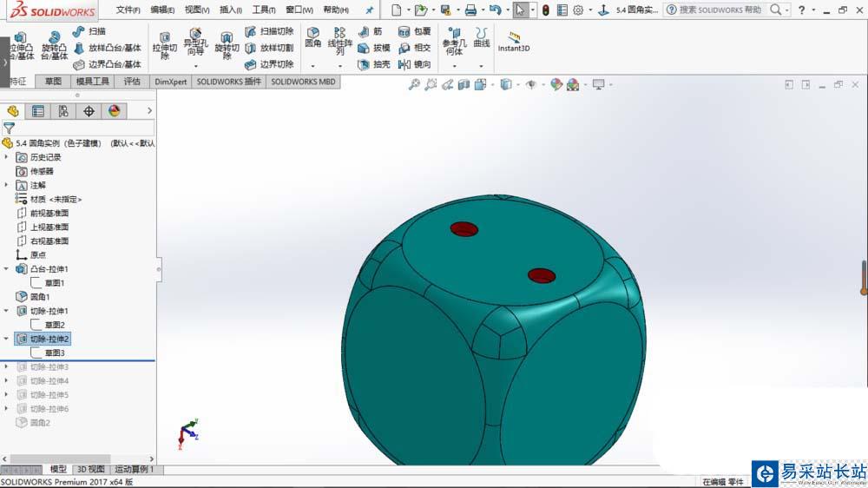This screenshot has height=488, width=868.
Task: Click Lofted Cut (放样切割)
Action: click(x=269, y=48)
